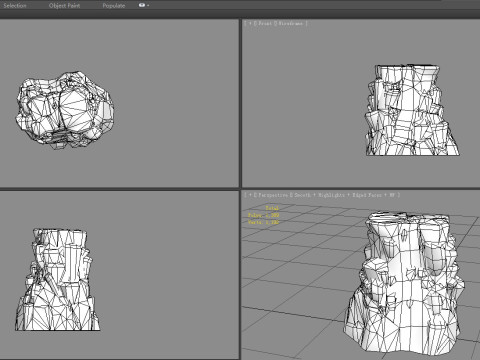Click the Perspective point-of-view label
The width and height of the screenshot is (480, 360).
point(273,195)
